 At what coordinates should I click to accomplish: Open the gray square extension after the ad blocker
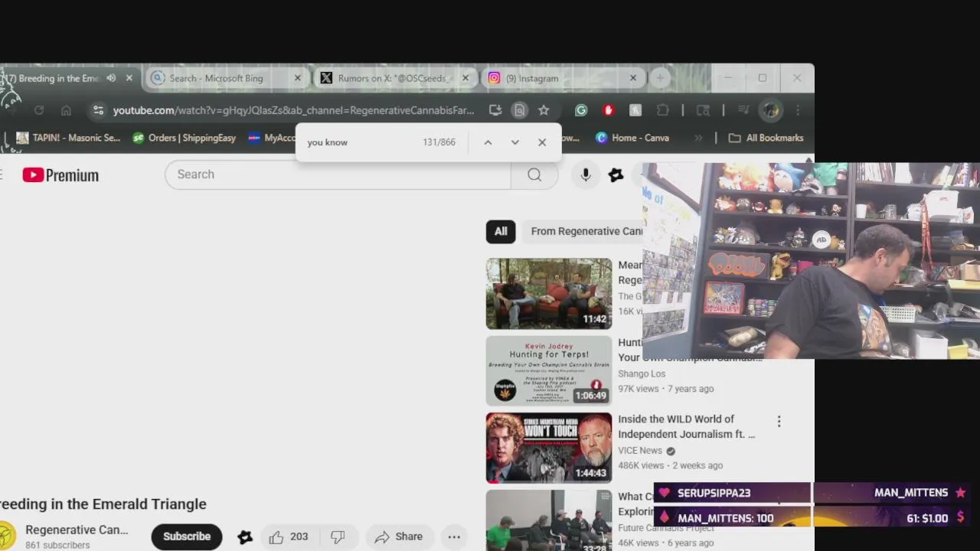point(635,110)
